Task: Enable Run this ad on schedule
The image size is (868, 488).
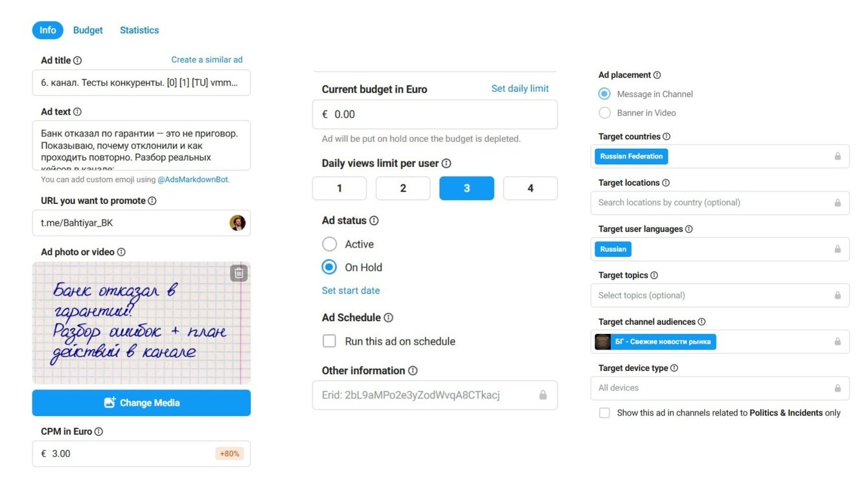Action: click(x=330, y=341)
